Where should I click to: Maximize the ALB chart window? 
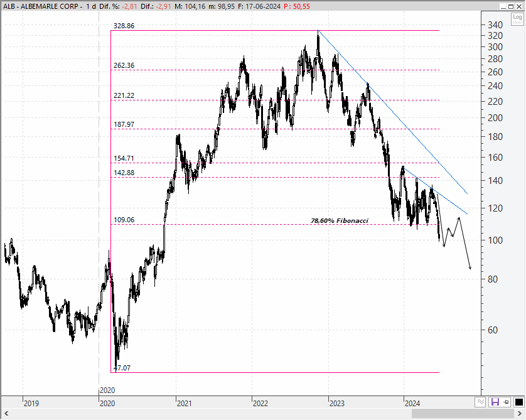pyautogui.click(x=510, y=6)
